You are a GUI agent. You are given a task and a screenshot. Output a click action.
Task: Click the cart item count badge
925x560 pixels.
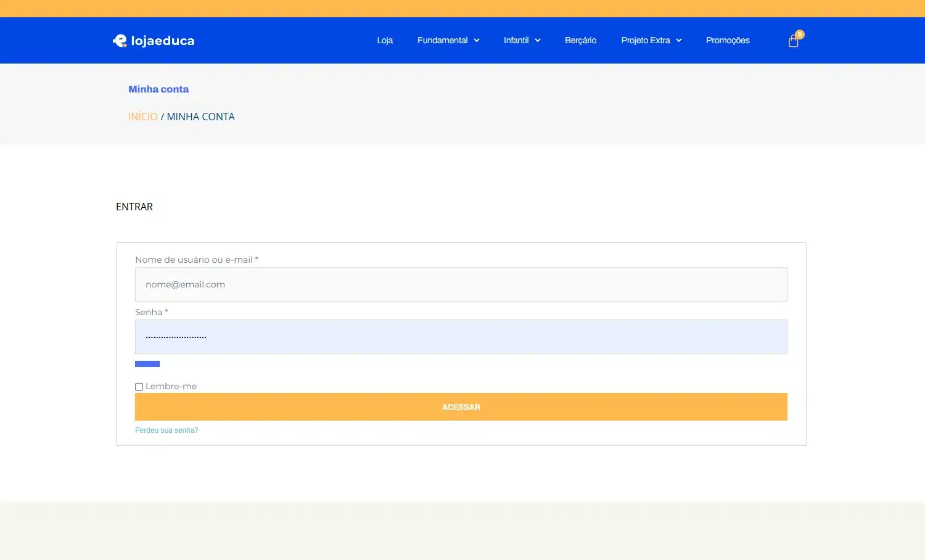(x=800, y=35)
